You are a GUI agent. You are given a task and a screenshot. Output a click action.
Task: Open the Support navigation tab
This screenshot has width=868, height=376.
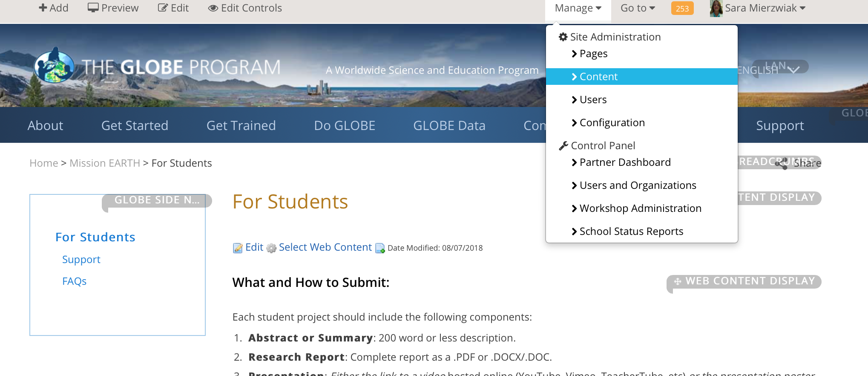(780, 125)
